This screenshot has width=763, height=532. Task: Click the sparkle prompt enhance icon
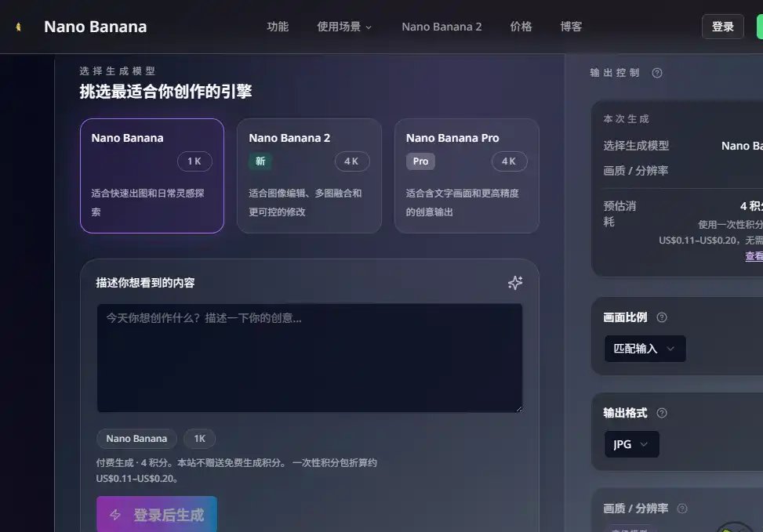(515, 283)
